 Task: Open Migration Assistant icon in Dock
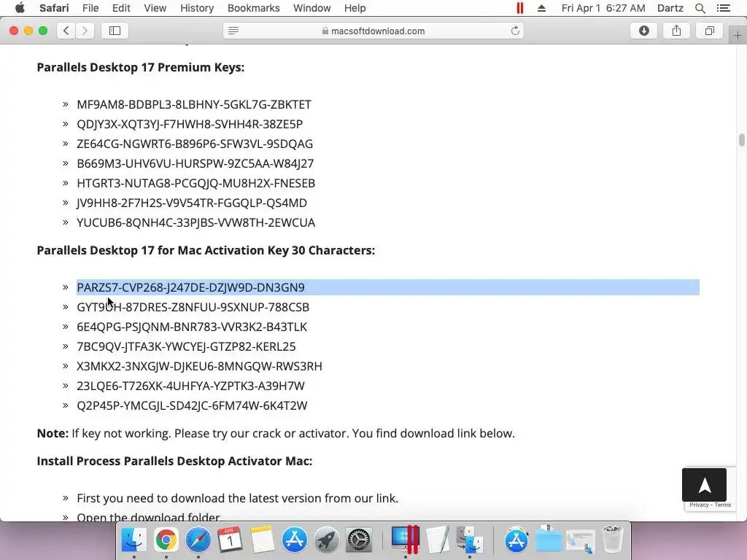[470, 540]
